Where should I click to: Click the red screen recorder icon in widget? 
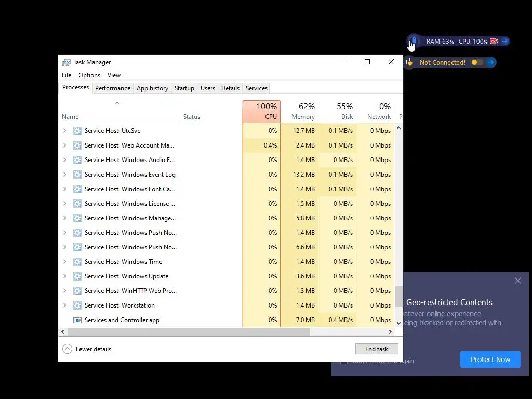[x=495, y=41]
